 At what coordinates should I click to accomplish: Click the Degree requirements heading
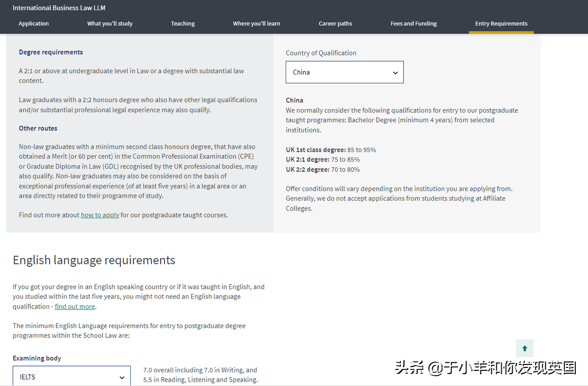[51, 52]
